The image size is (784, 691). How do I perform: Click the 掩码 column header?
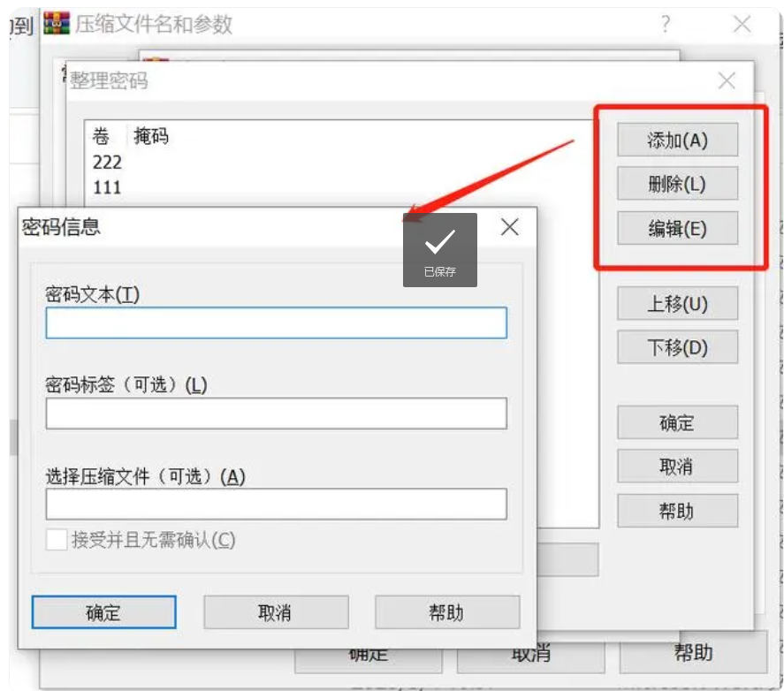[151, 136]
